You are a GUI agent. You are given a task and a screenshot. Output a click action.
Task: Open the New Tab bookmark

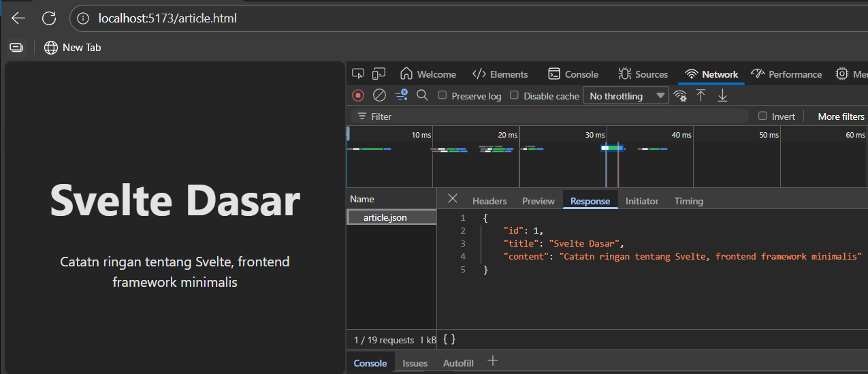(73, 47)
